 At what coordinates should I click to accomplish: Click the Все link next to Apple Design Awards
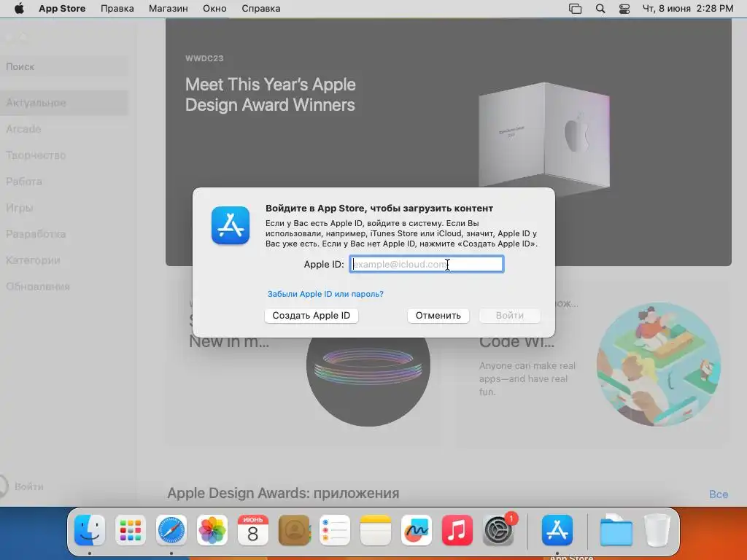pyautogui.click(x=719, y=494)
